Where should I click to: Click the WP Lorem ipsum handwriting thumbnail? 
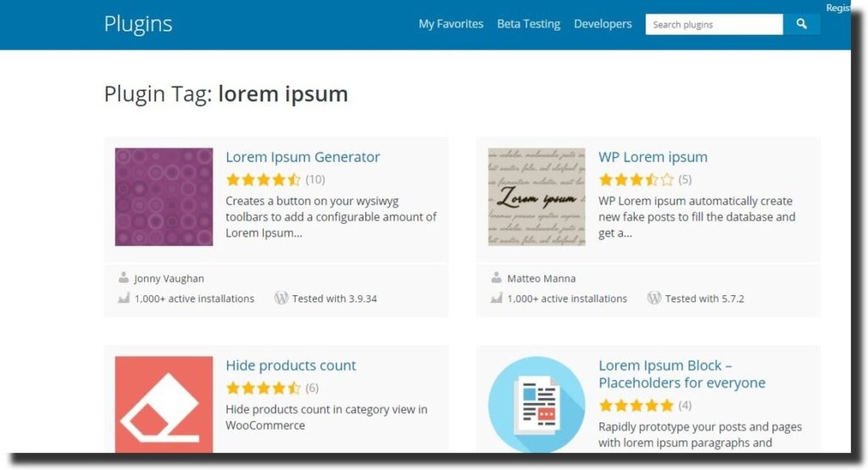coord(537,197)
